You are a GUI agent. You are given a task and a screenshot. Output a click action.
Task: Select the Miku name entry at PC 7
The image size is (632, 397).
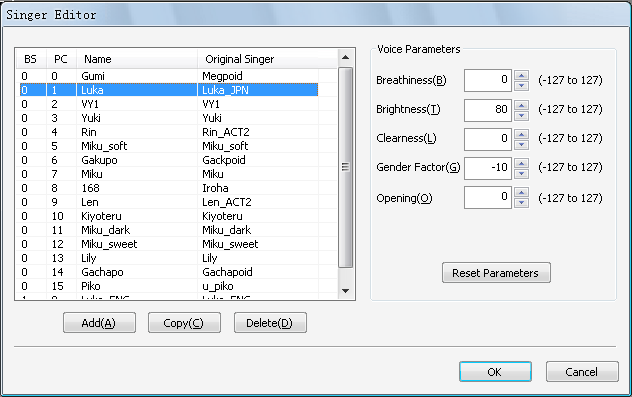[92, 174]
